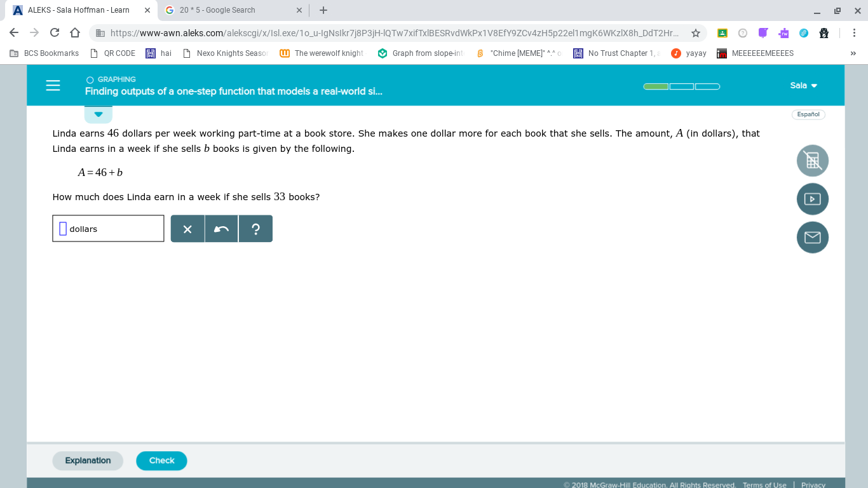Open the QR CODE bookmark
This screenshot has height=488, width=868.
(113, 53)
